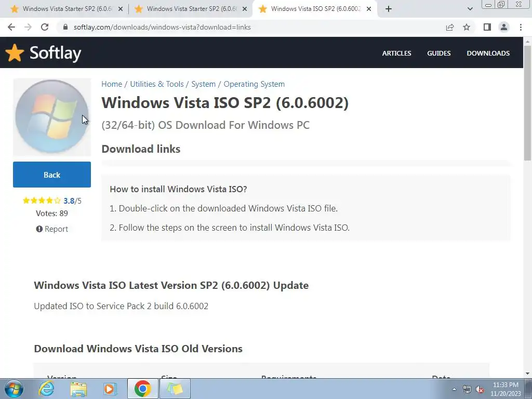Share this page via share icon
The height and width of the screenshot is (399, 532).
point(450,27)
